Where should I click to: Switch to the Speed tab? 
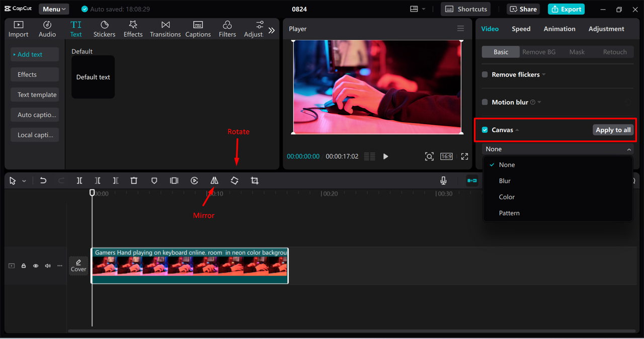[521, 29]
